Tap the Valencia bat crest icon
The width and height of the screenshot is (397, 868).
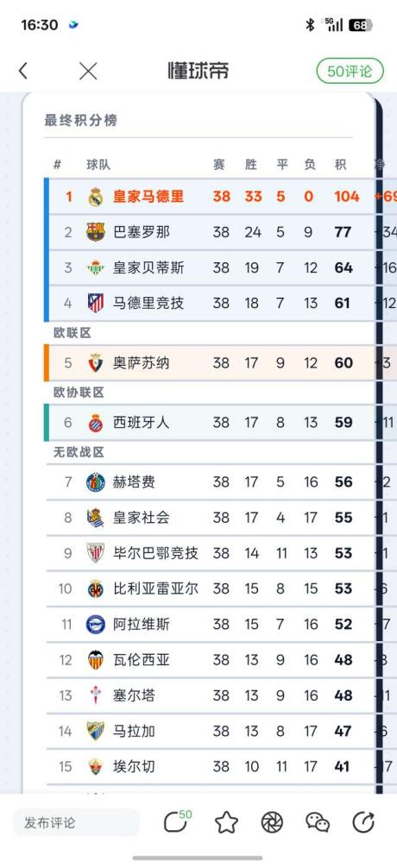click(96, 660)
